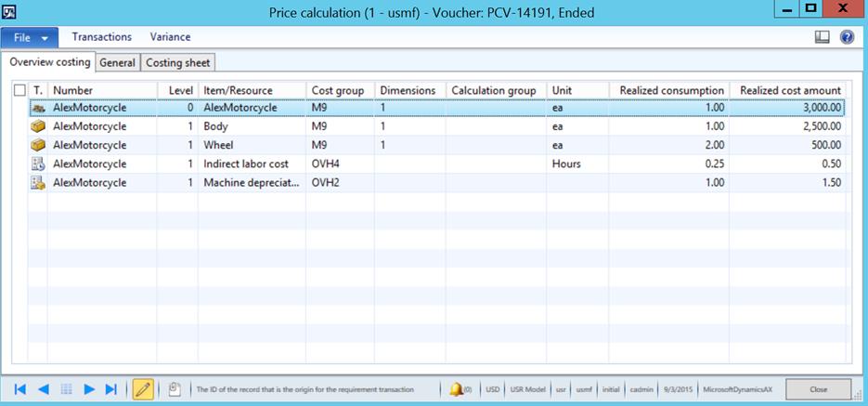Open the Transactions menu
This screenshot has height=406, width=868.
tap(102, 37)
